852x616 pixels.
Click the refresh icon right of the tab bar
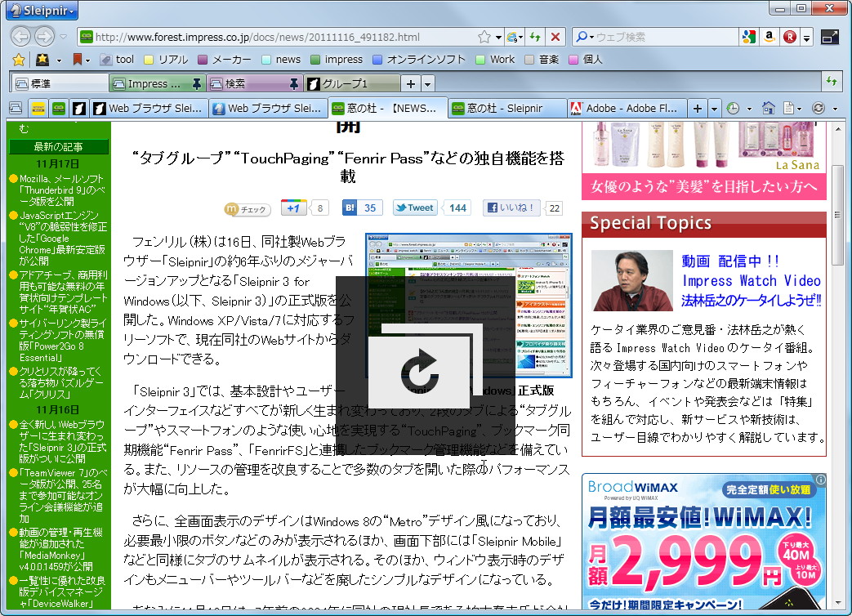tap(819, 107)
